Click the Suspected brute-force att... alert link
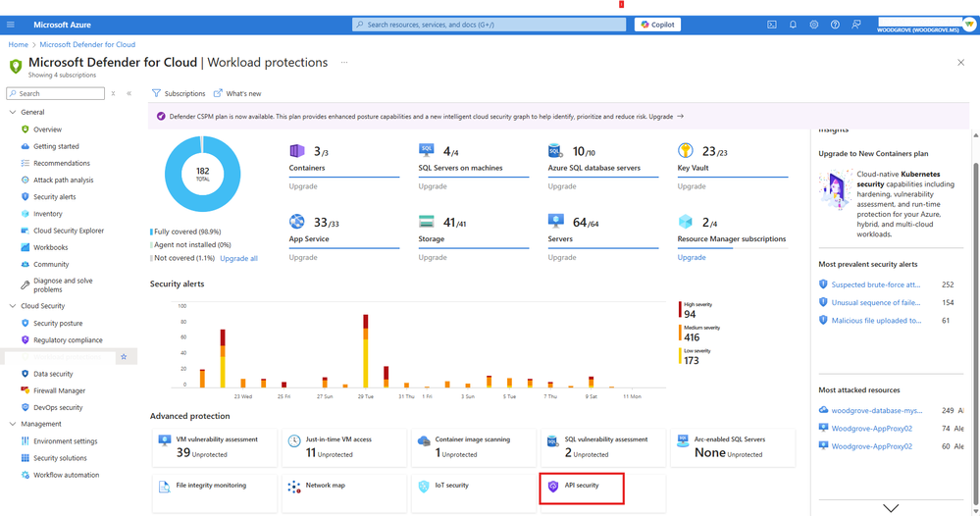Image resolution: width=980 pixels, height=516 pixels. tap(876, 284)
